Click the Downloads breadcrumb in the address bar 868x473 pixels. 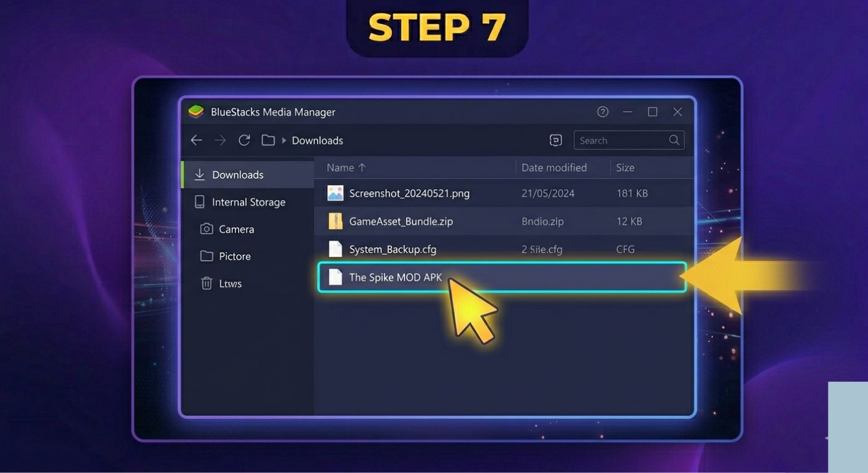coord(317,140)
